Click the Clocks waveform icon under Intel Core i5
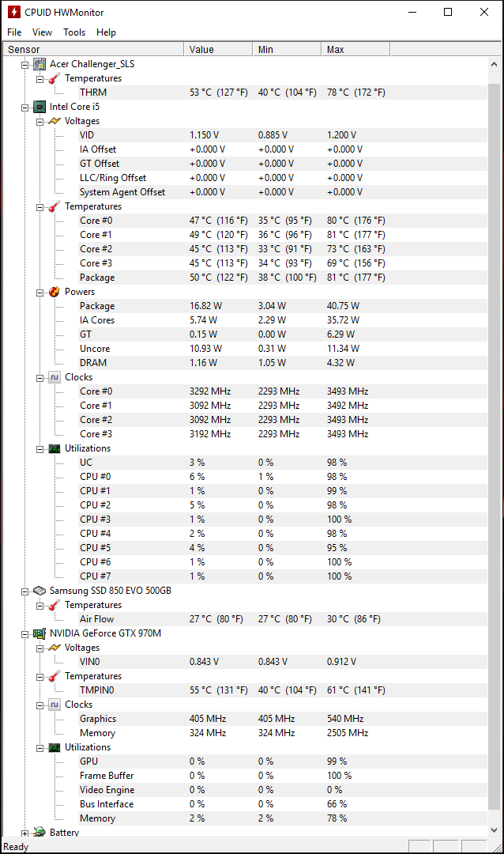This screenshot has height=854, width=504. 55,377
